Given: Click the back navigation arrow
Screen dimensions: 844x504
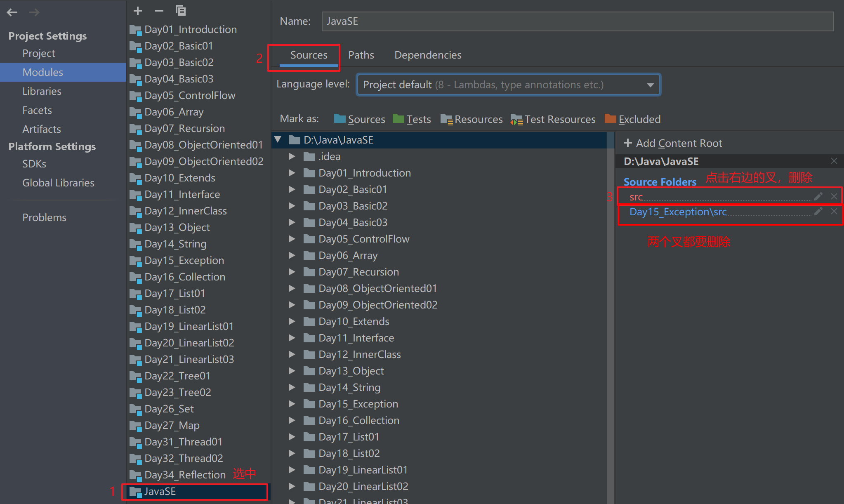Looking at the screenshot, I should (12, 12).
